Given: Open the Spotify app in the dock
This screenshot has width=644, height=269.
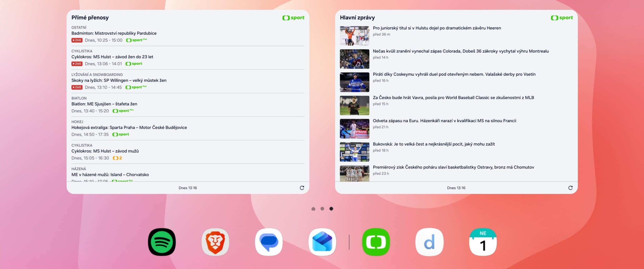Looking at the screenshot, I should (x=162, y=242).
